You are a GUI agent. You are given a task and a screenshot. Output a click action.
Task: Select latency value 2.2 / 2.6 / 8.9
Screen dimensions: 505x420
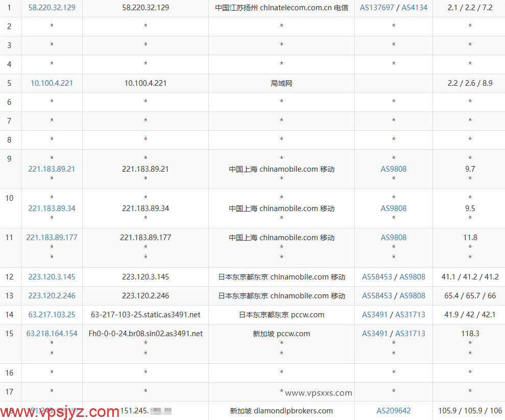pos(470,83)
